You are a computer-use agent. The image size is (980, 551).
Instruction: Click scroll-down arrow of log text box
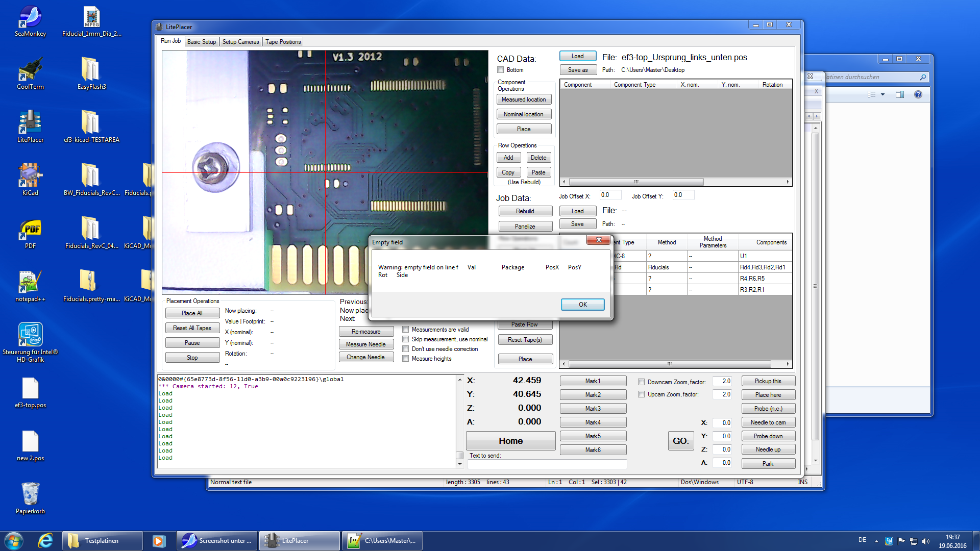click(x=460, y=464)
